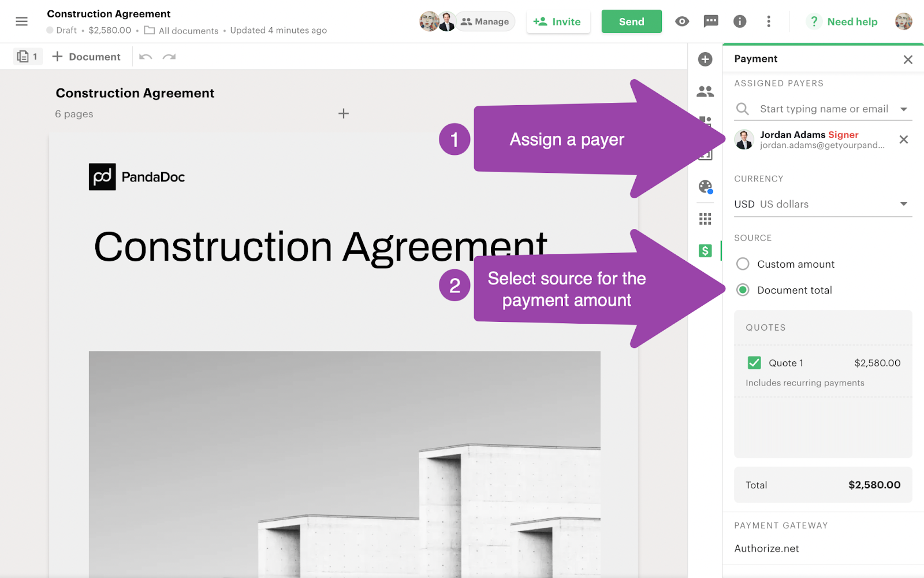Click the Updated 4 minutes ago text
Image resolution: width=924 pixels, height=578 pixels.
point(278,31)
